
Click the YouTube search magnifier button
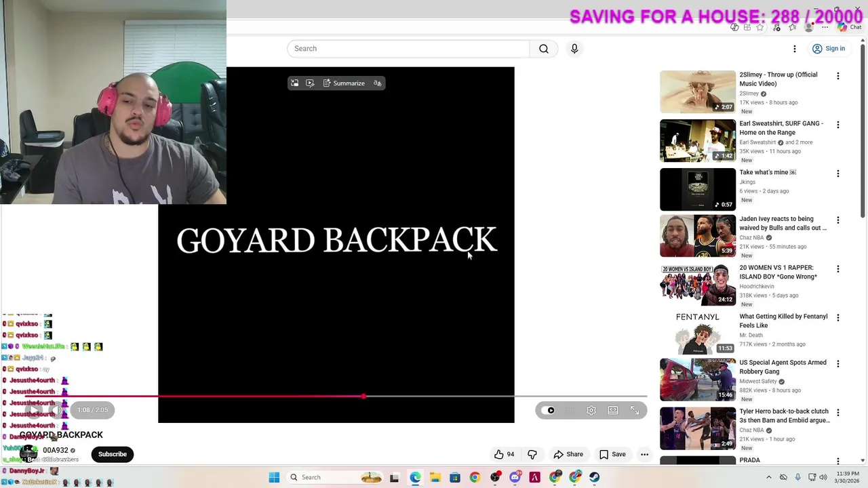pyautogui.click(x=544, y=49)
